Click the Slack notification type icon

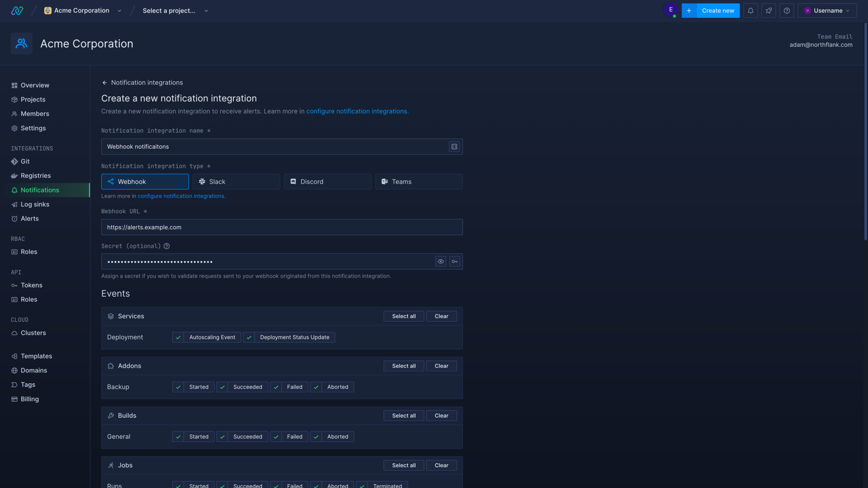coord(202,182)
